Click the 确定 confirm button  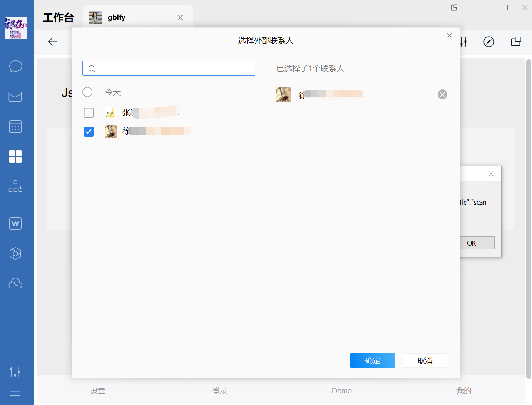(372, 360)
